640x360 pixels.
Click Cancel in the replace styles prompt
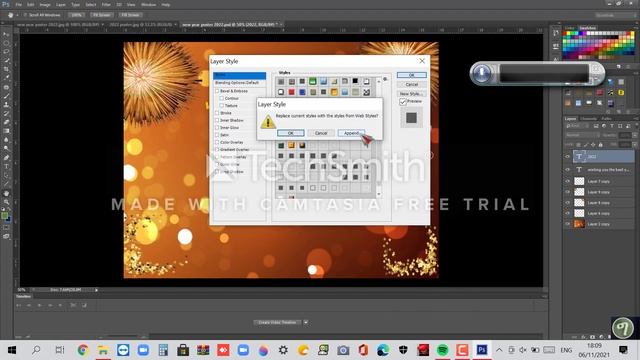point(321,133)
